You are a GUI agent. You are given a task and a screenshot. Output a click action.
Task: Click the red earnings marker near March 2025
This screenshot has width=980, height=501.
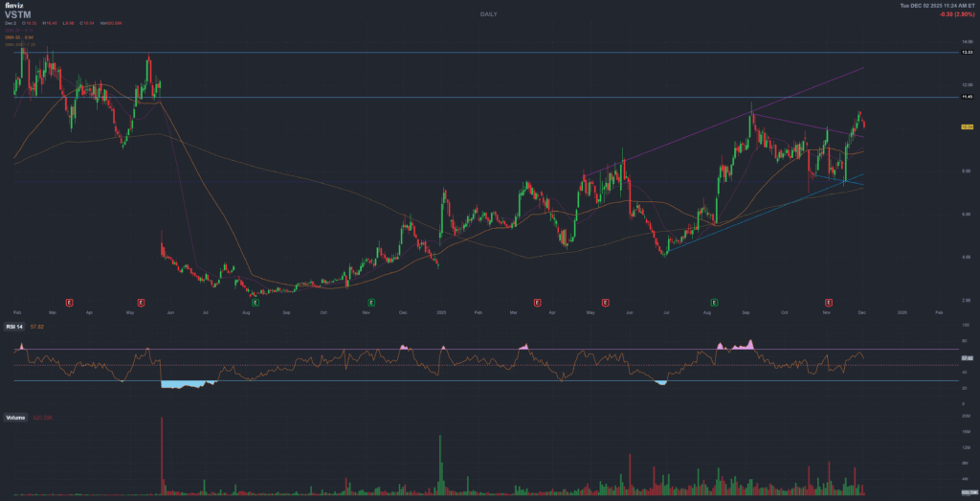pos(537,302)
